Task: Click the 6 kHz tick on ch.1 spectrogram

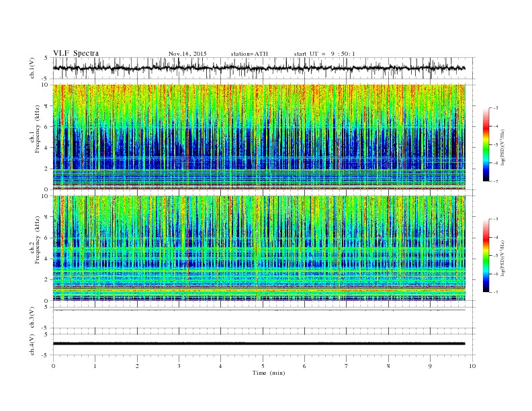Action: [47, 127]
